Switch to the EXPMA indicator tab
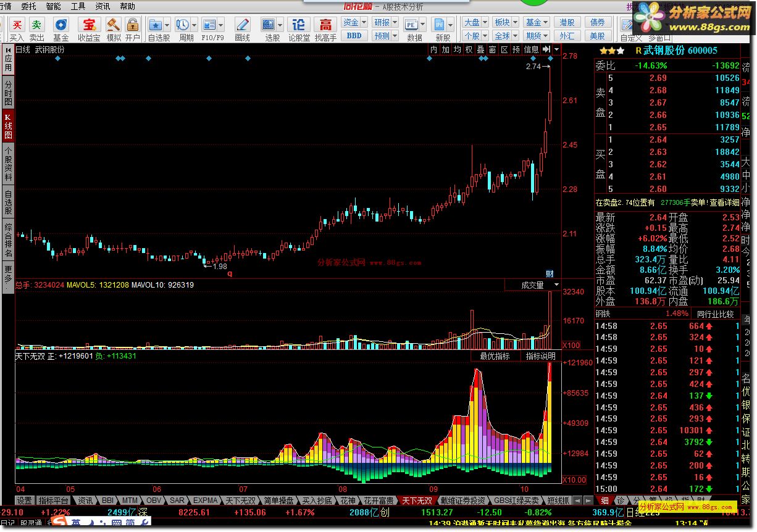The width and height of the screenshot is (757, 532). [205, 500]
